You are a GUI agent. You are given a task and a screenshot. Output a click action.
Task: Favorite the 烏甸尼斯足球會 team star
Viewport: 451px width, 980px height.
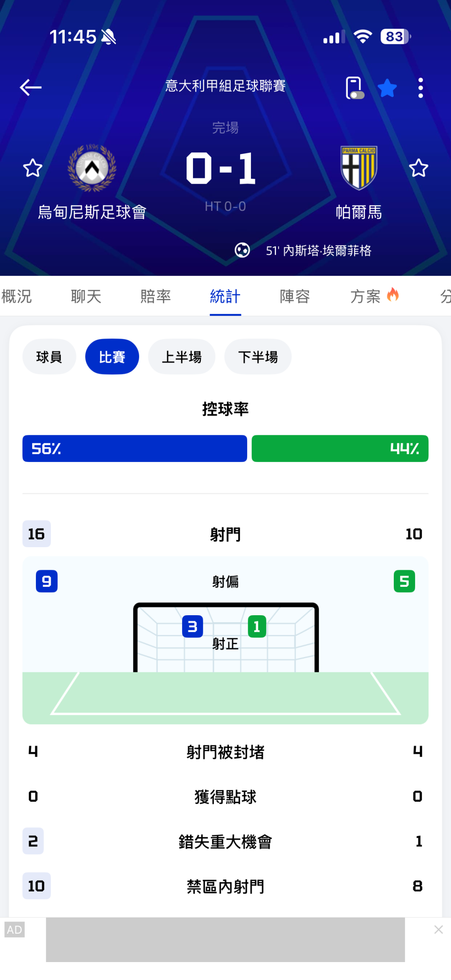point(33,168)
